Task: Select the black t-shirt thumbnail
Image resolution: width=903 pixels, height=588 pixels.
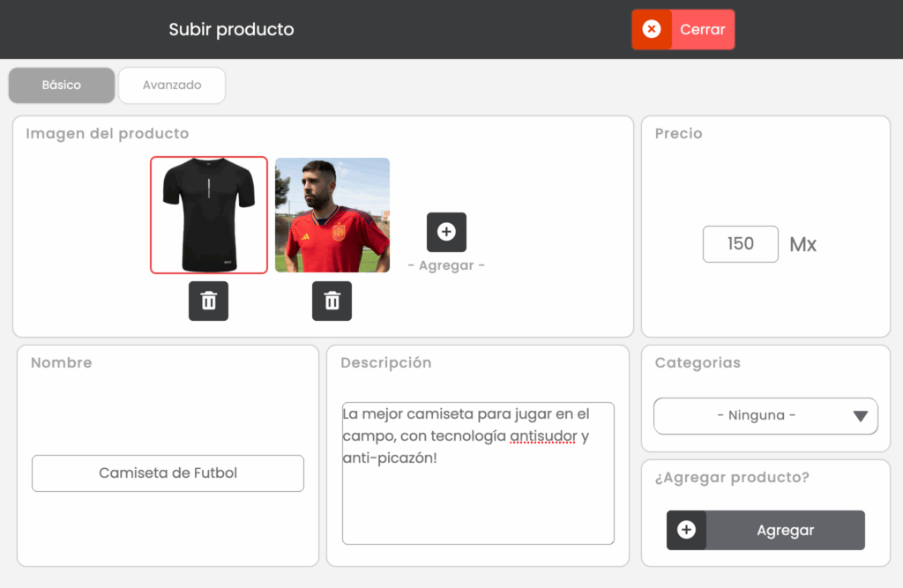Action: pyautogui.click(x=209, y=215)
